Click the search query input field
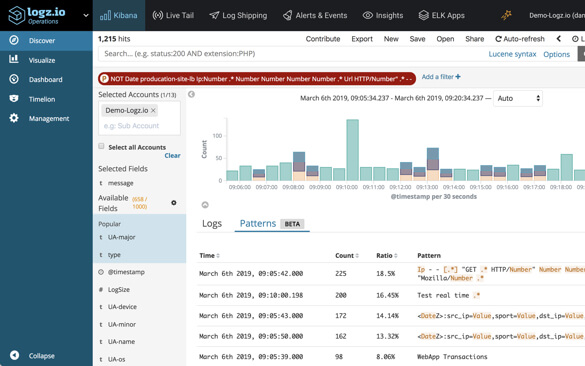585x366 pixels. 291,54
